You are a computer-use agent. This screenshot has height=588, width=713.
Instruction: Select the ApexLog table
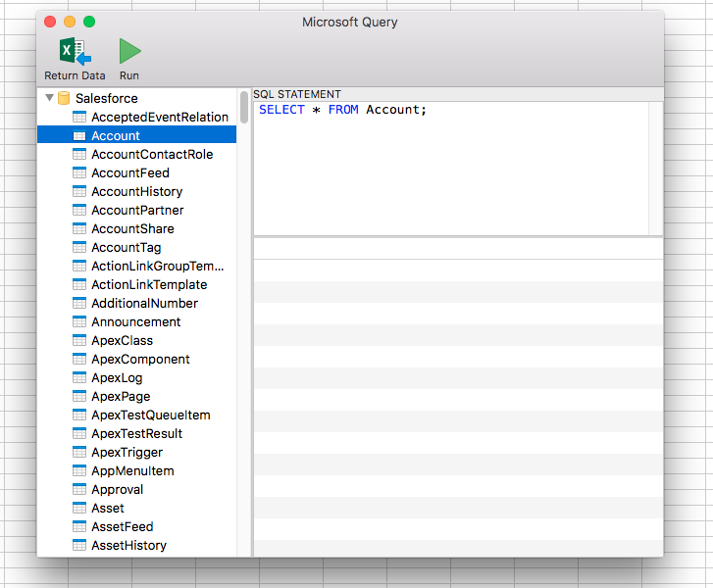117,378
